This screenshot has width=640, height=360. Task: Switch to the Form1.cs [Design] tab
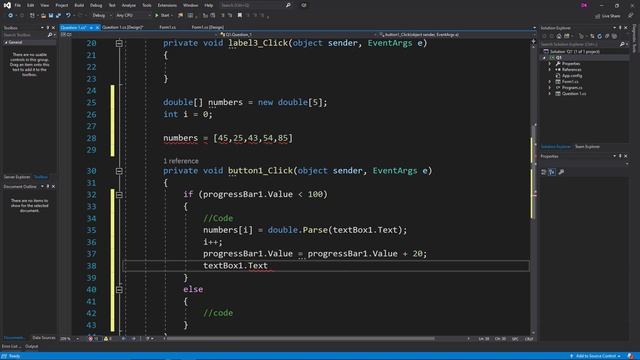(x=208, y=27)
